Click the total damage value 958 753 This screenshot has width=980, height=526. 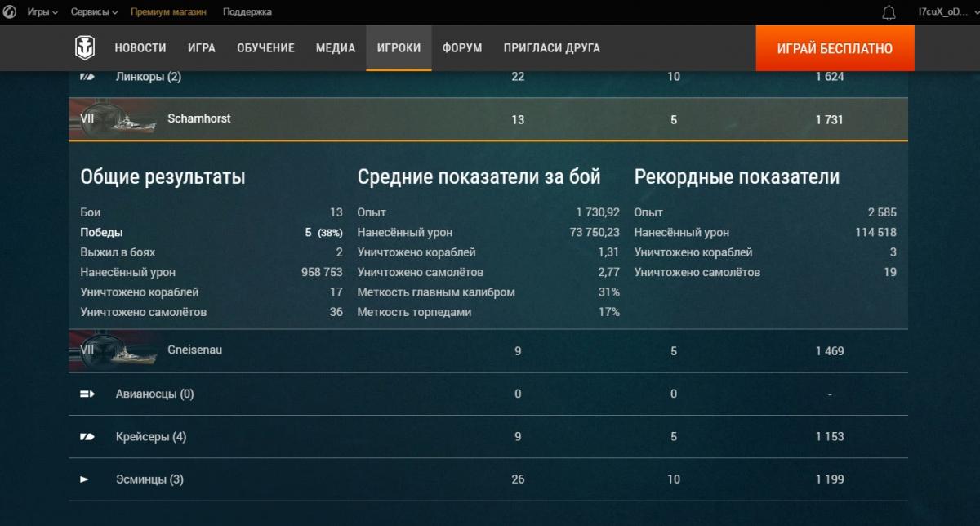[323, 272]
